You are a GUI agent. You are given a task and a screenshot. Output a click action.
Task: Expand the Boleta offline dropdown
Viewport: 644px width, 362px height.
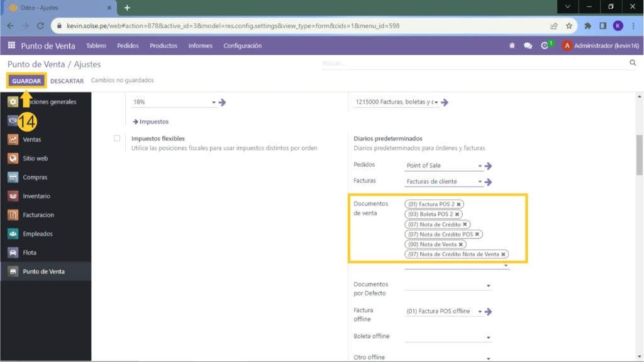click(x=489, y=338)
